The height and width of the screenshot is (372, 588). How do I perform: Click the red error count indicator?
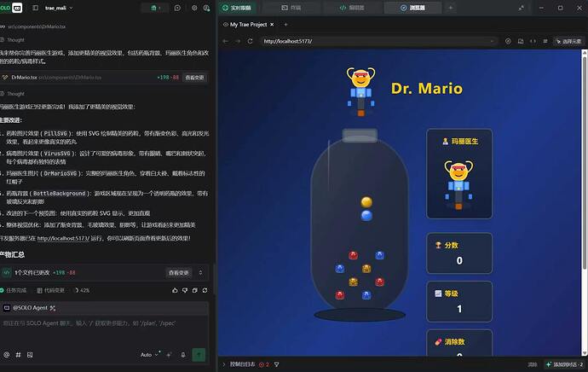point(264,364)
